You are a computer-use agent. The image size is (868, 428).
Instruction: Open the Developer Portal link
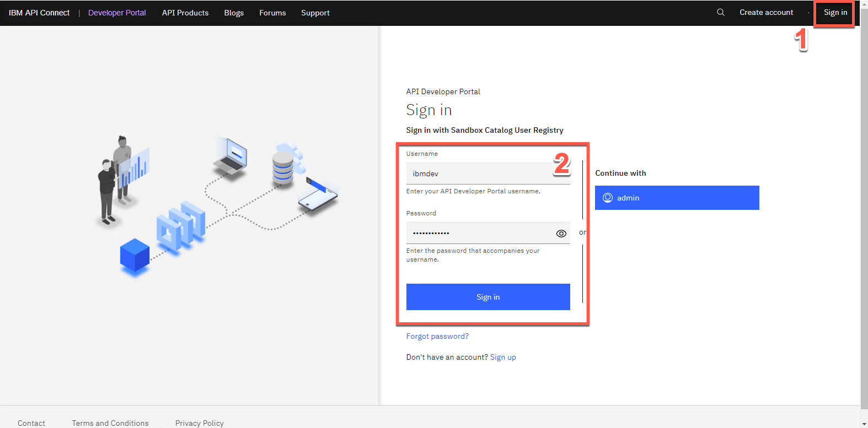coord(117,13)
